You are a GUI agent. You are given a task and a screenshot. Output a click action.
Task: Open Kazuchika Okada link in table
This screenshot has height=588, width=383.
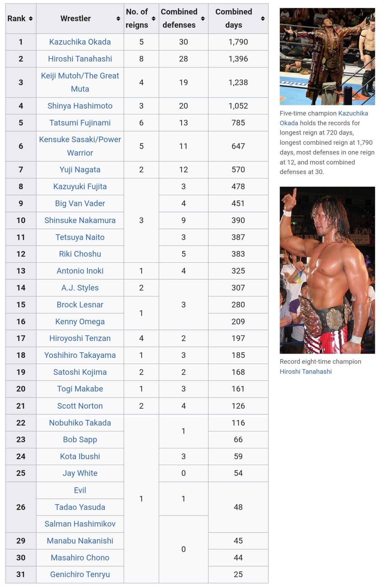tap(80, 42)
